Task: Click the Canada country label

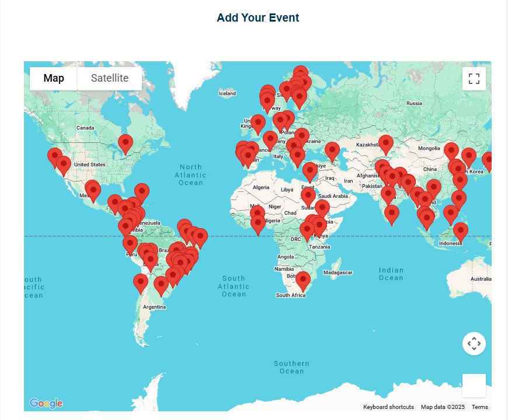Action: pos(85,128)
